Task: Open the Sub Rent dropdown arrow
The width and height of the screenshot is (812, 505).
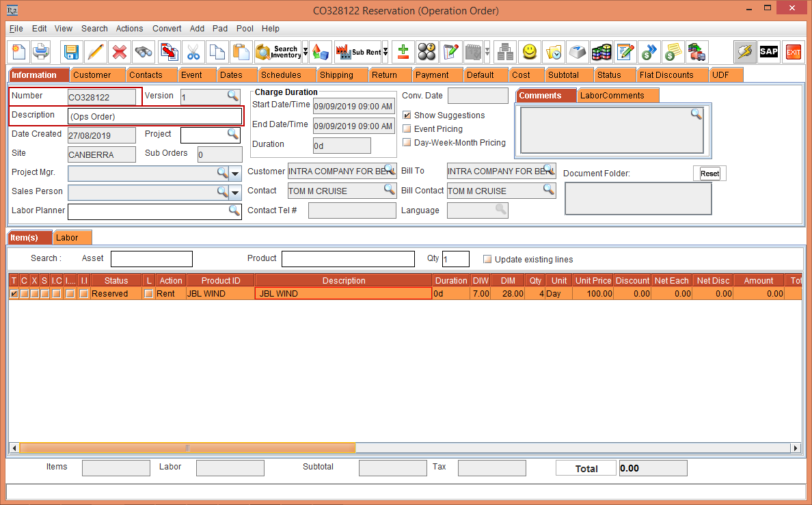Action: pyautogui.click(x=385, y=52)
